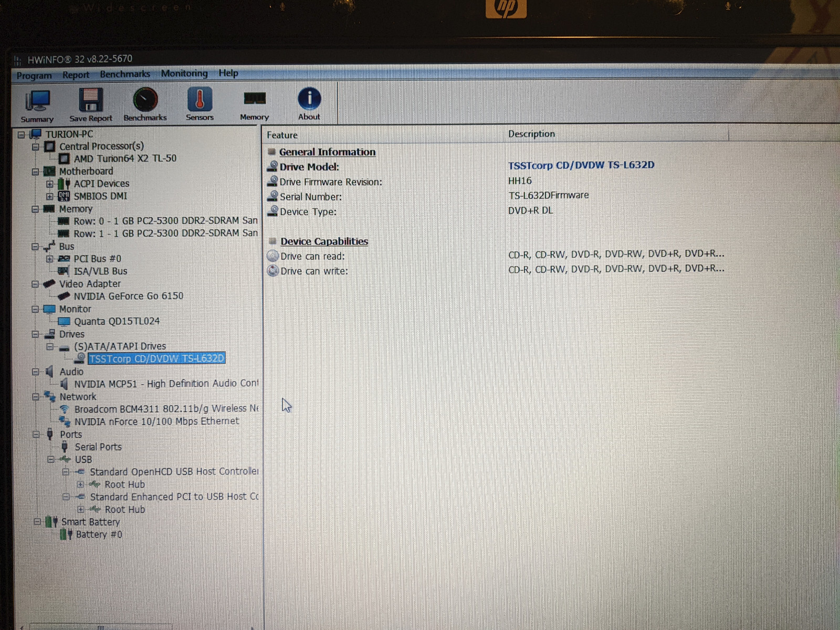Click the Central Processor(s) chip icon
The width and height of the screenshot is (840, 630).
tap(50, 146)
